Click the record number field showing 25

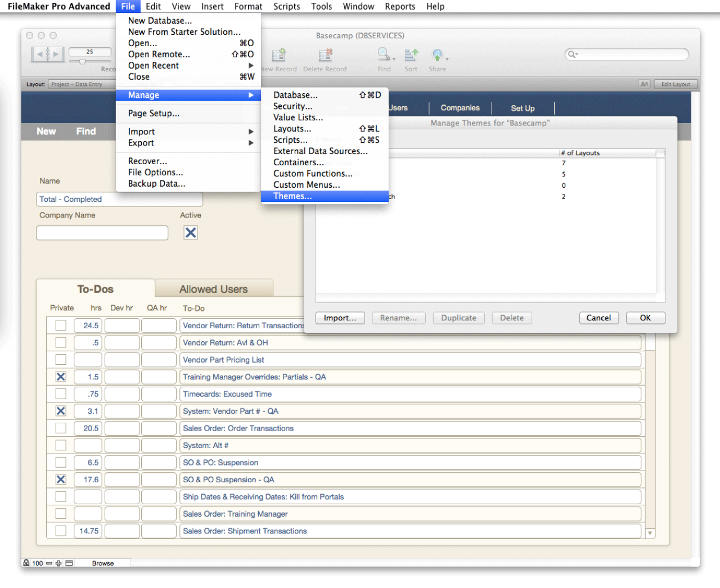pos(89,52)
